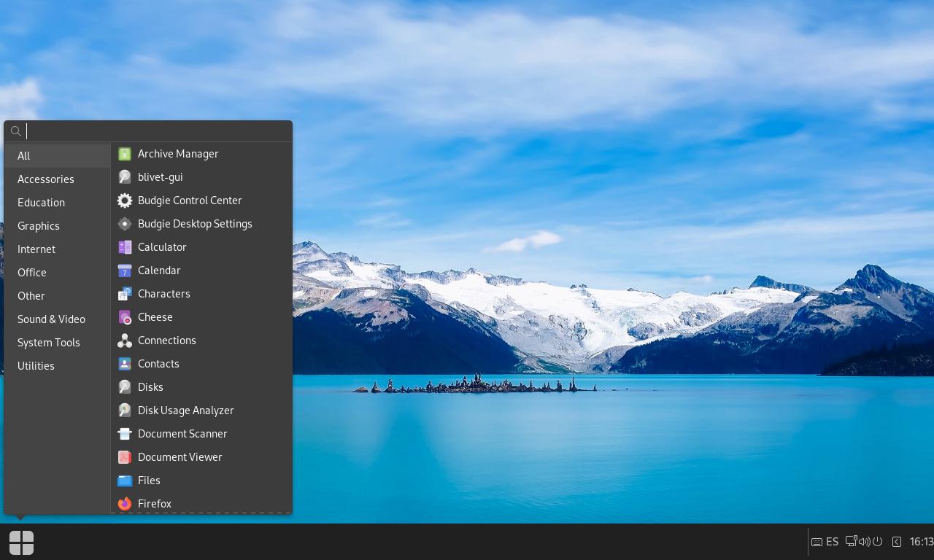Open the Cheese webcam app
The width and height of the screenshot is (934, 560).
[x=201, y=317]
